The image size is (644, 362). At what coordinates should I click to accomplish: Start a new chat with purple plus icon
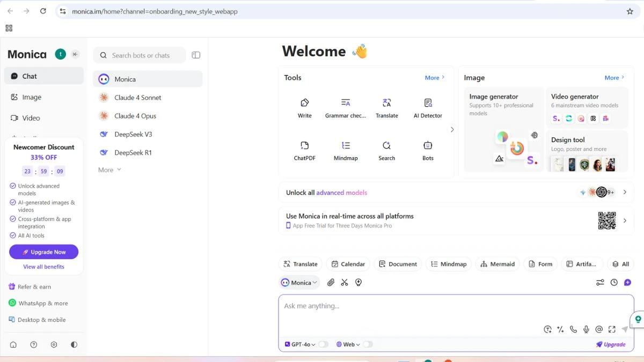pyautogui.click(x=627, y=283)
